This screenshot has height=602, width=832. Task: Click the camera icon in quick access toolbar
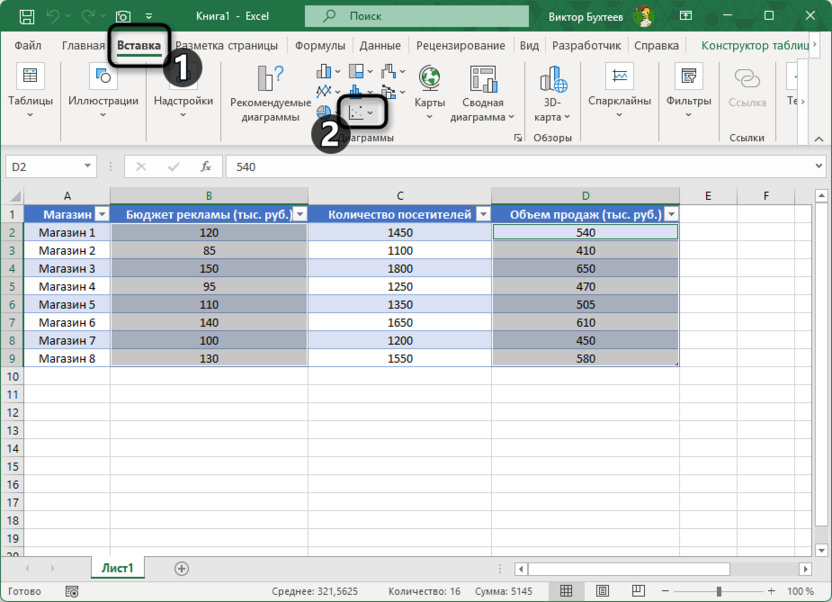pyautogui.click(x=123, y=16)
